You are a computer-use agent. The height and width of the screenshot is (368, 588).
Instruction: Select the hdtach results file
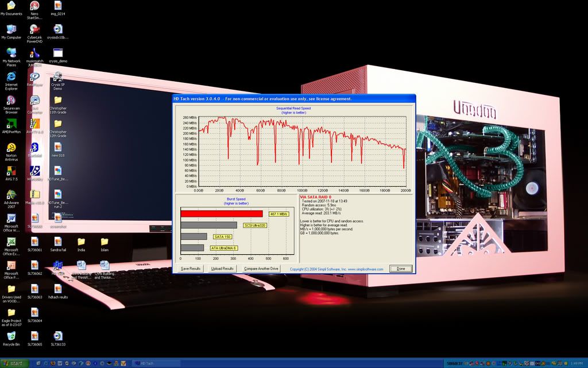[58, 292]
